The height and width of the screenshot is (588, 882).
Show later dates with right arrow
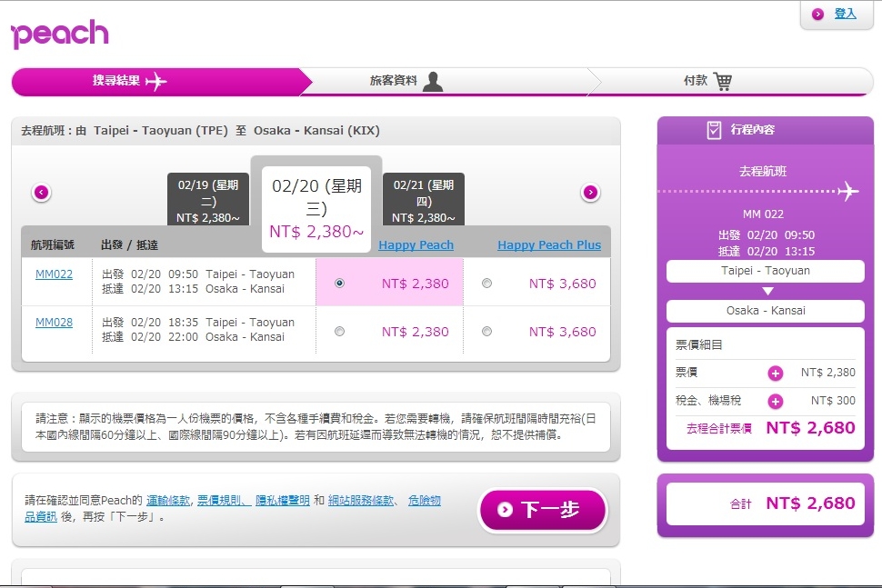pos(590,193)
